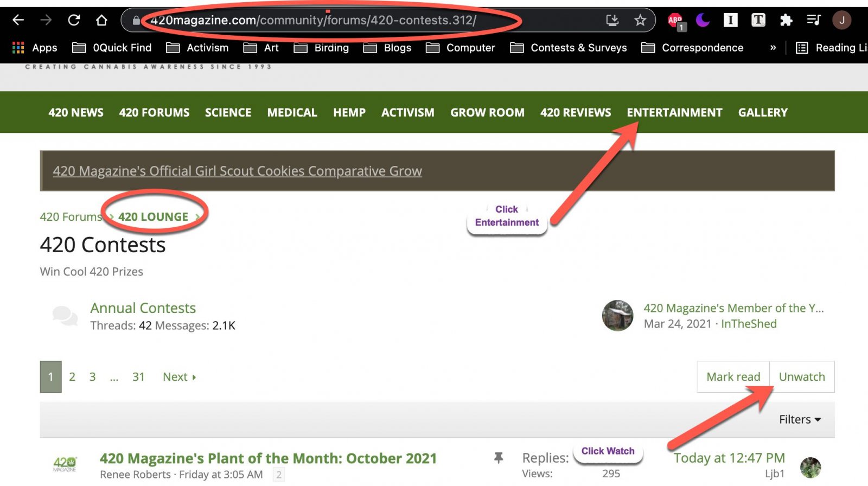Open the SCIENCE menu
The height and width of the screenshot is (486, 868).
tap(228, 112)
